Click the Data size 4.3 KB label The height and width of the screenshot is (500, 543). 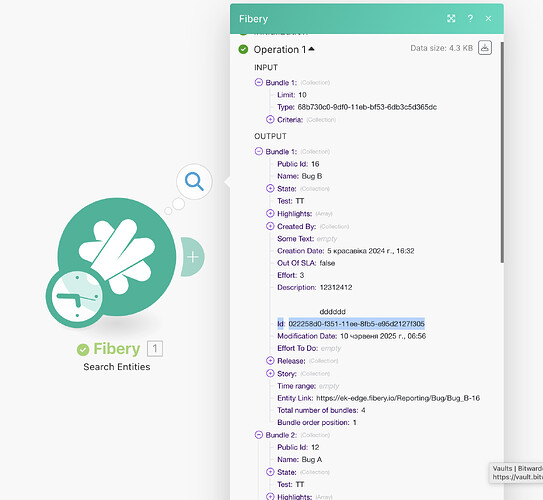pos(442,48)
